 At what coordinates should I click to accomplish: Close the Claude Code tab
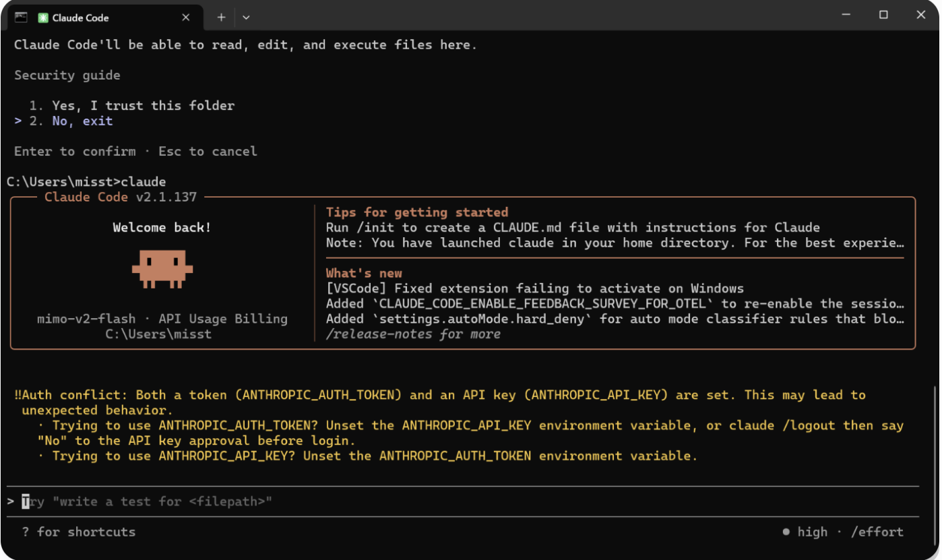click(186, 18)
